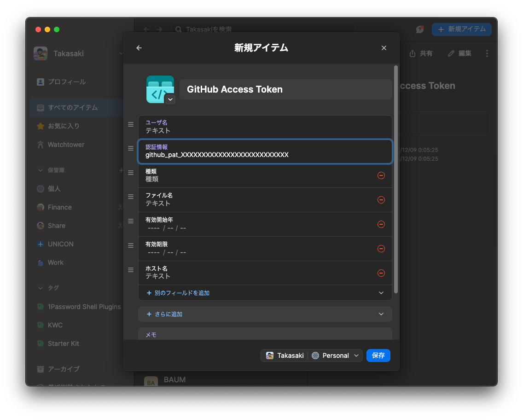Click the Takasakiを検索 search box

pos(263,29)
